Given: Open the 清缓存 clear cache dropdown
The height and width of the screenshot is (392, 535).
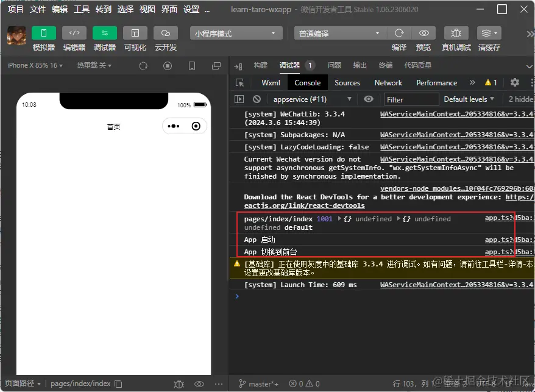Looking at the screenshot, I should pos(489,33).
